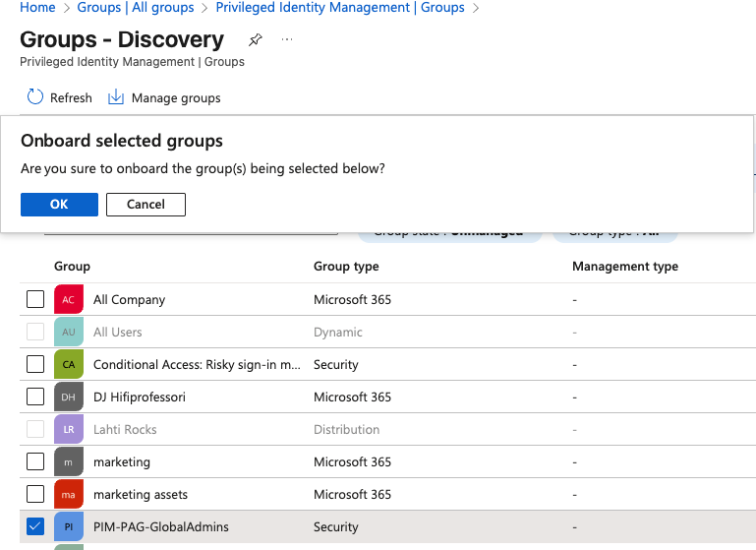Click the pin icon beside Groups - Discovery
Image resolution: width=756 pixels, height=550 pixels.
coord(256,40)
